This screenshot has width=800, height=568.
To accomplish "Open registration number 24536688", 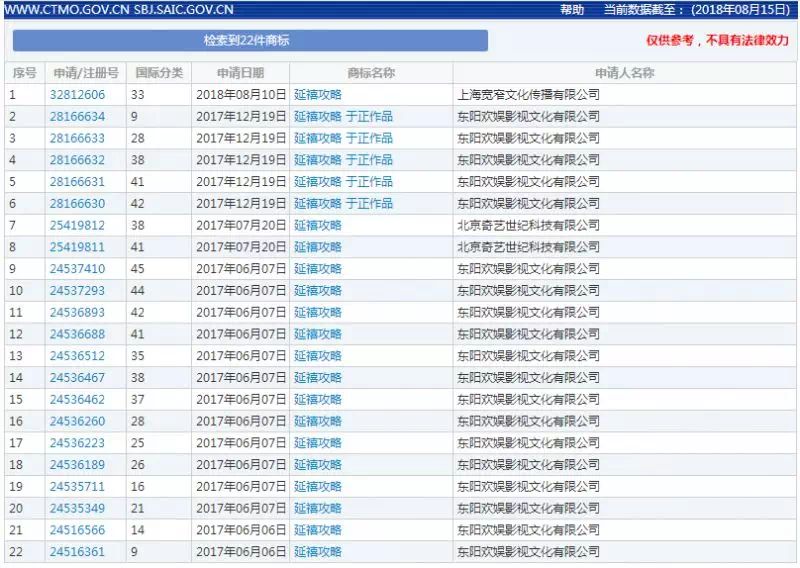I will click(77, 334).
